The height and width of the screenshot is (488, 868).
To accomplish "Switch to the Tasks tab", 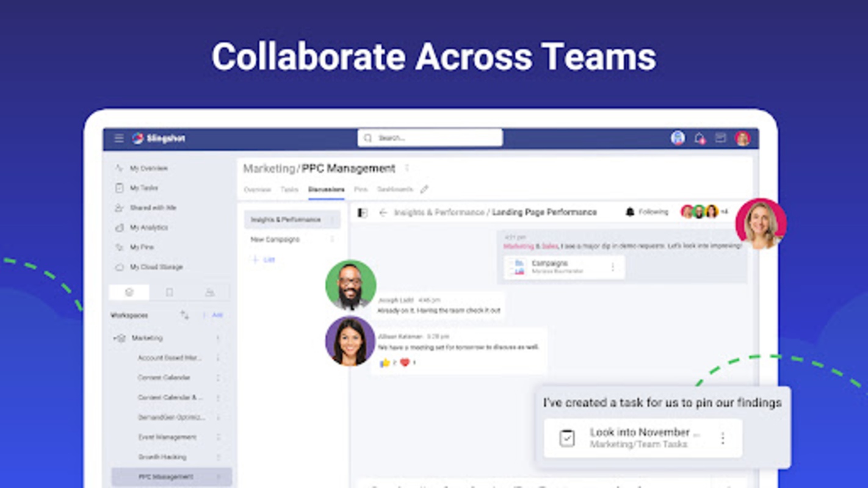I will click(289, 190).
